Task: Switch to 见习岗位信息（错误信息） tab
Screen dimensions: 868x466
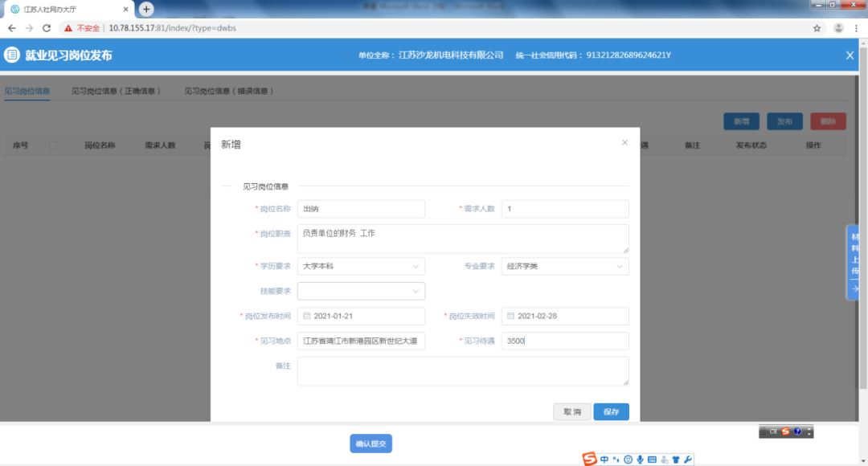Action: pos(229,92)
